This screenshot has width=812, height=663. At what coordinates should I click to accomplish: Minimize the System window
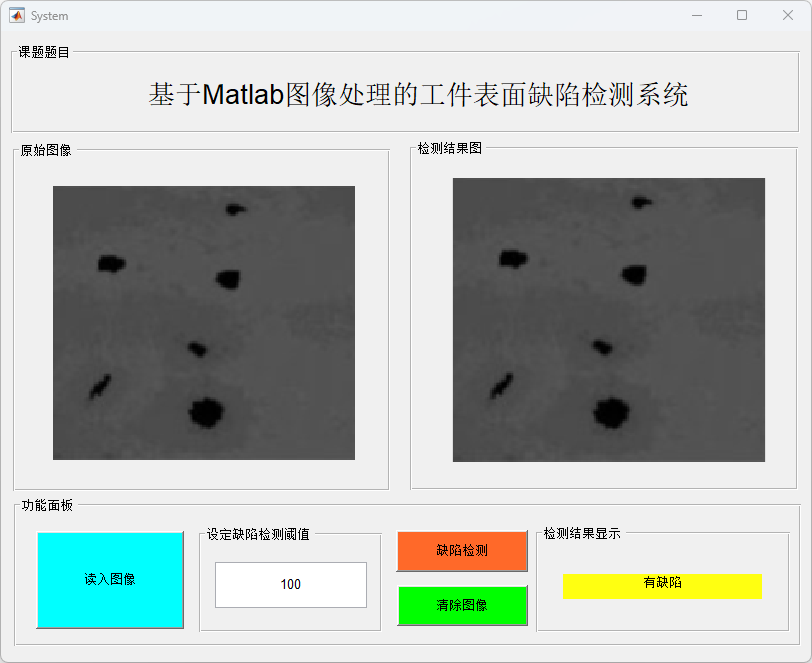(697, 16)
